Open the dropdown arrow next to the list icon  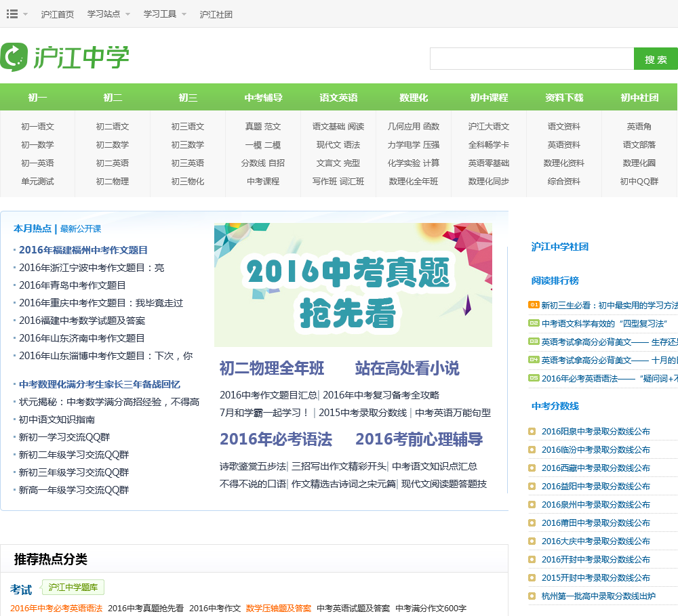(25, 14)
